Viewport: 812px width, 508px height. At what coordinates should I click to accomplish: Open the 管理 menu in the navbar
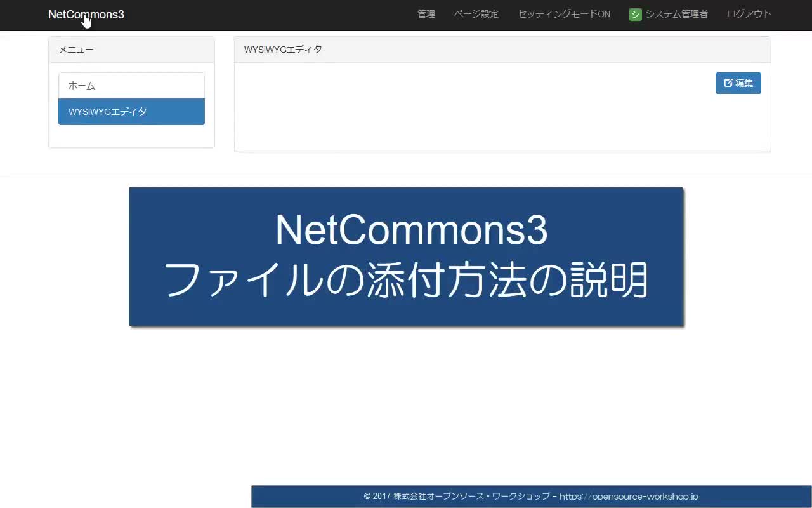[x=426, y=14]
